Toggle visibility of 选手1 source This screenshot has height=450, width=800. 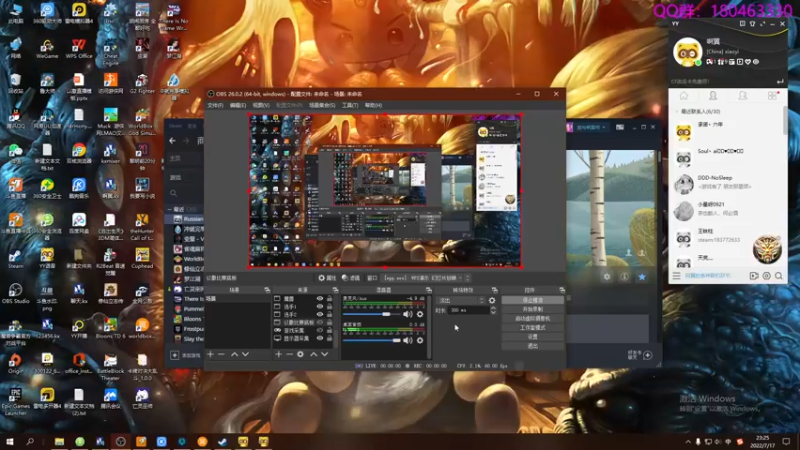(x=320, y=307)
